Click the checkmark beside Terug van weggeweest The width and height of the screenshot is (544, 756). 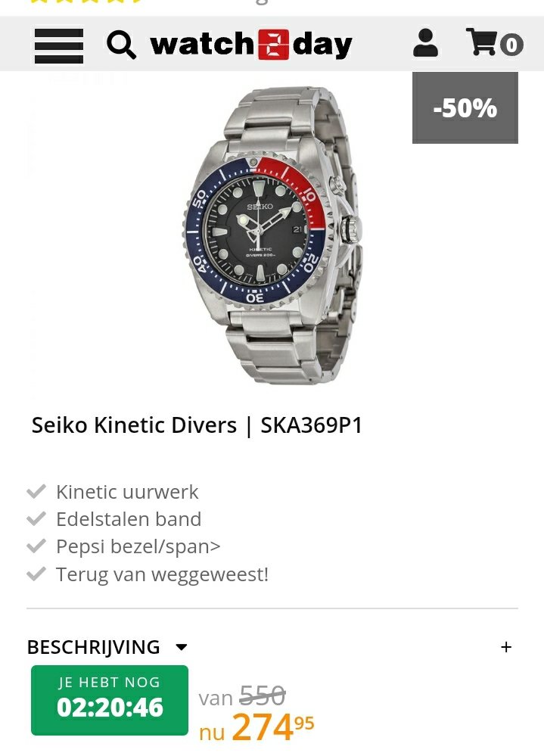point(36,574)
